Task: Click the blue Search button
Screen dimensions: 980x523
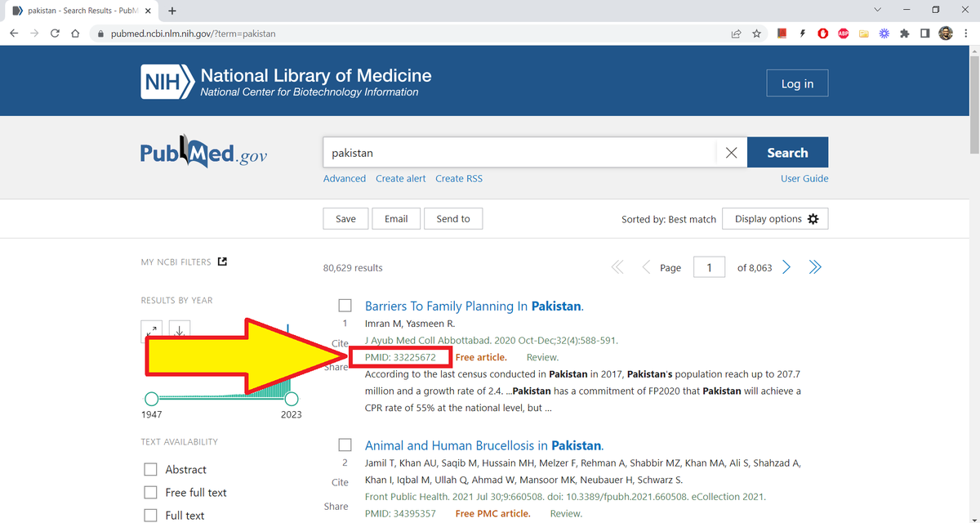Action: [787, 153]
